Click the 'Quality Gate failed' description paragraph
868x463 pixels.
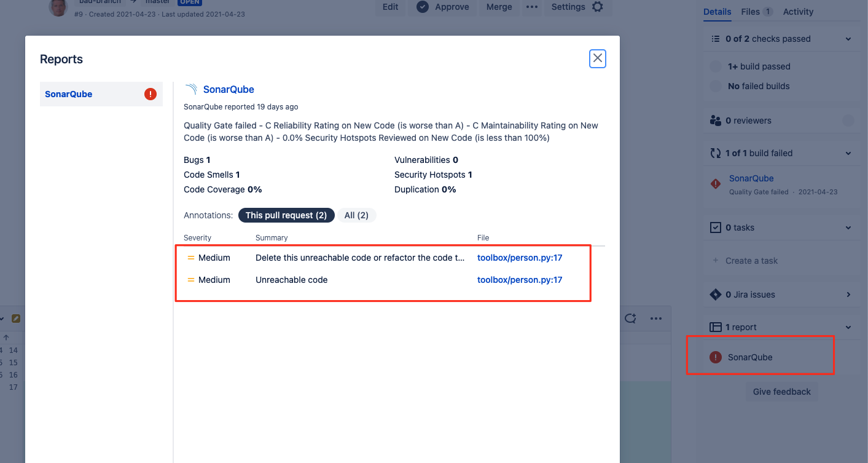point(391,132)
